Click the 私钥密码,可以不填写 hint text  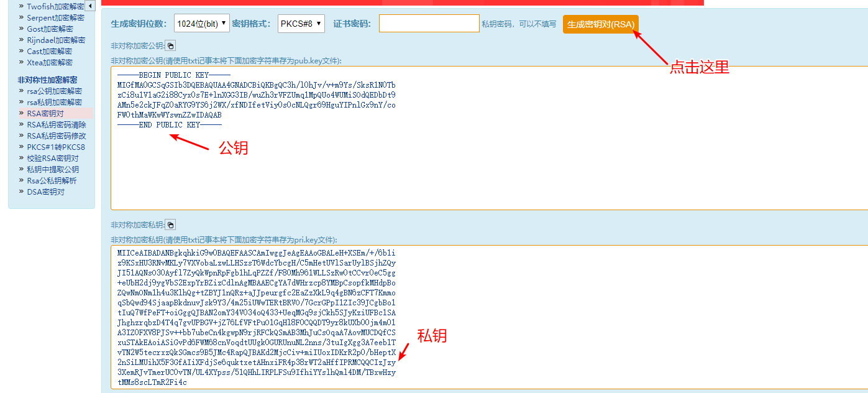point(519,24)
